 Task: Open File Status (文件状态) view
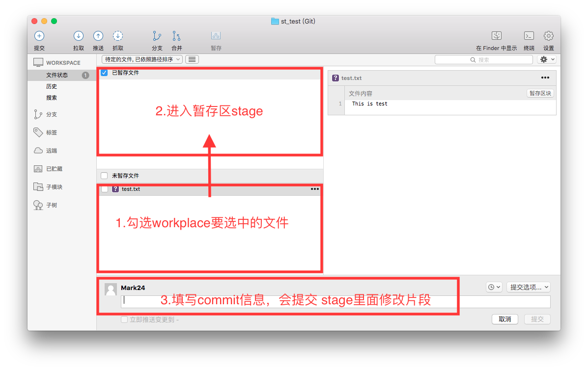(57, 75)
